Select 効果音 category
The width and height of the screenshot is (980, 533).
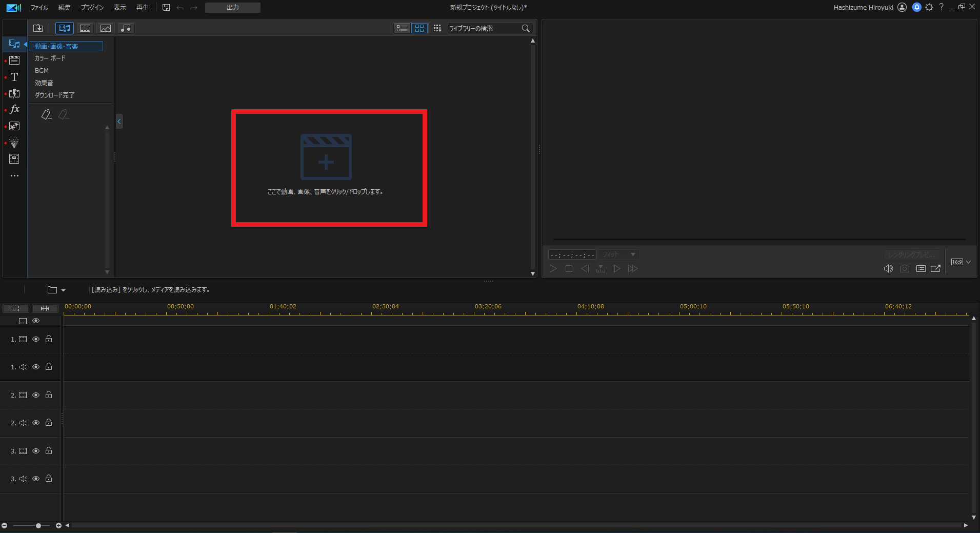pos(44,83)
